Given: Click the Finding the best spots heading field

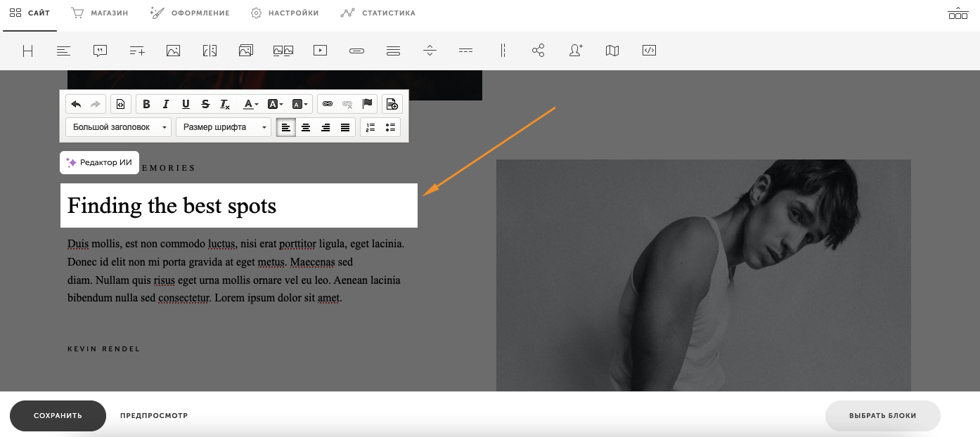Looking at the screenshot, I should 238,205.
